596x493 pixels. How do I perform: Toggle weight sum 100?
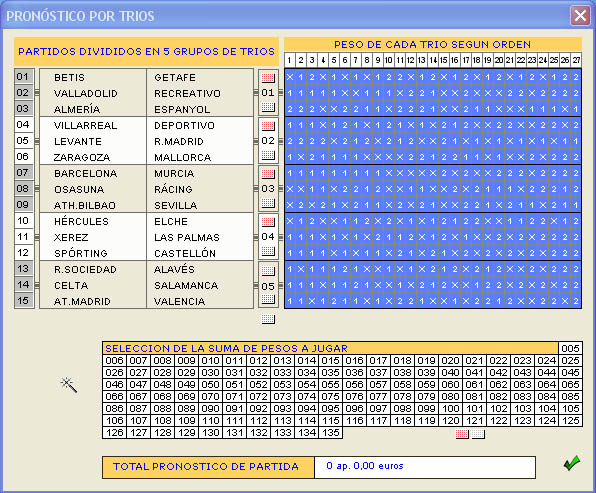pyautogui.click(x=450, y=409)
